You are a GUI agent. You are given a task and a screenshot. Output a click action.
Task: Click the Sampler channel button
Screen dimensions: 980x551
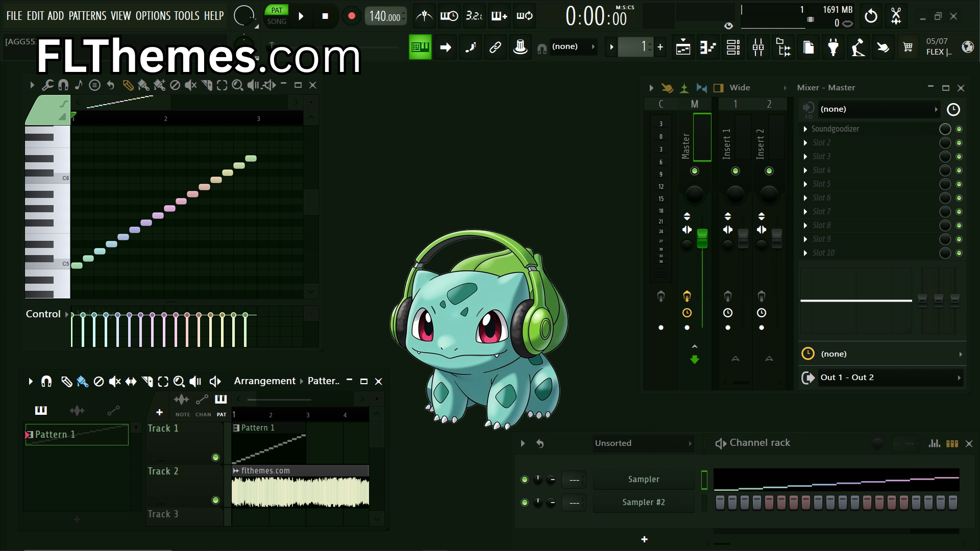coord(644,480)
